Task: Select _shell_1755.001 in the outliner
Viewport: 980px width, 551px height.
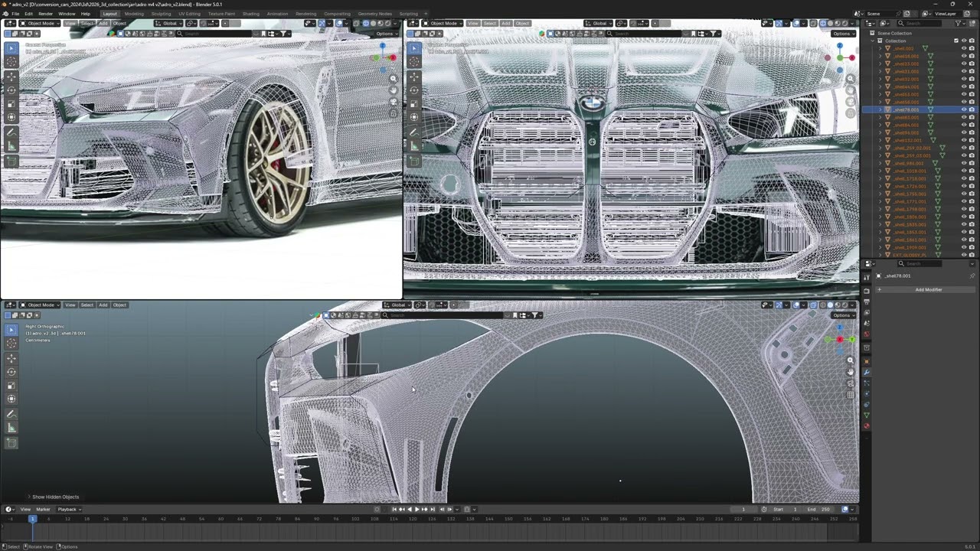Action: 910,194
